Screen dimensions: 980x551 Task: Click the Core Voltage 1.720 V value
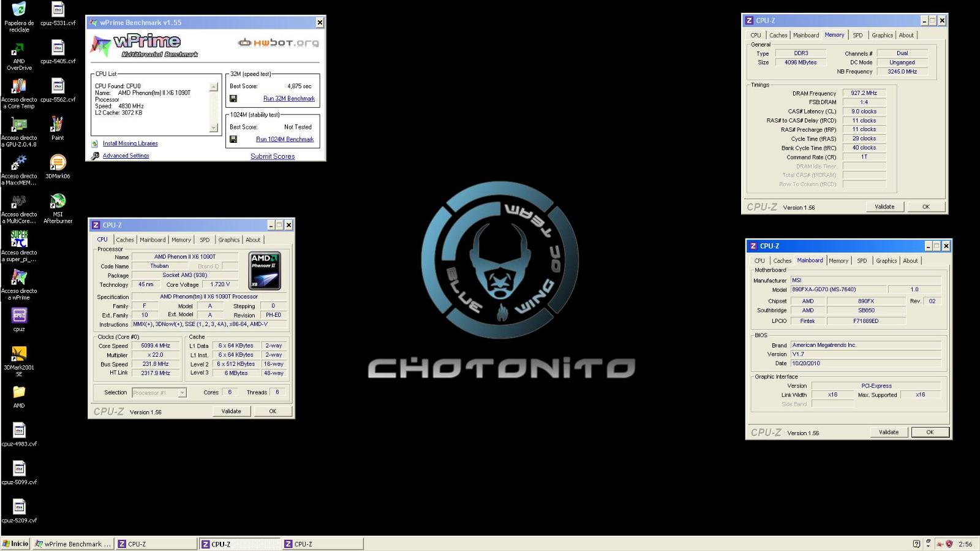click(220, 285)
